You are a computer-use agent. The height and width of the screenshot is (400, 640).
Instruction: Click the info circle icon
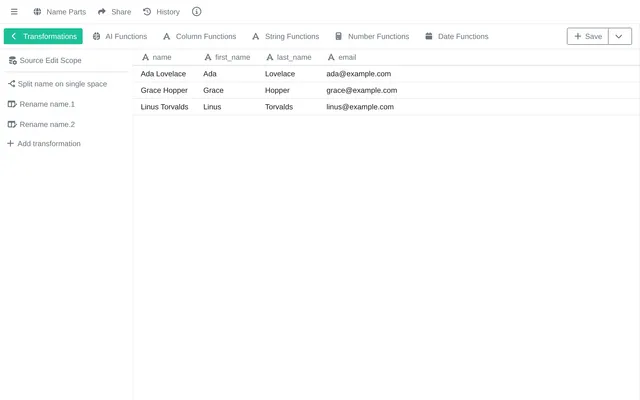click(x=196, y=12)
